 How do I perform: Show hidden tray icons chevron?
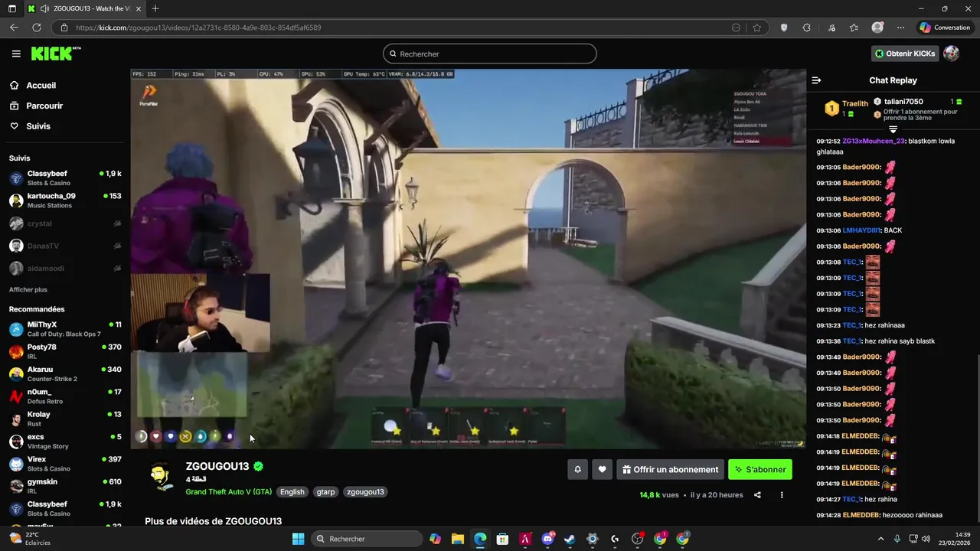(880, 539)
